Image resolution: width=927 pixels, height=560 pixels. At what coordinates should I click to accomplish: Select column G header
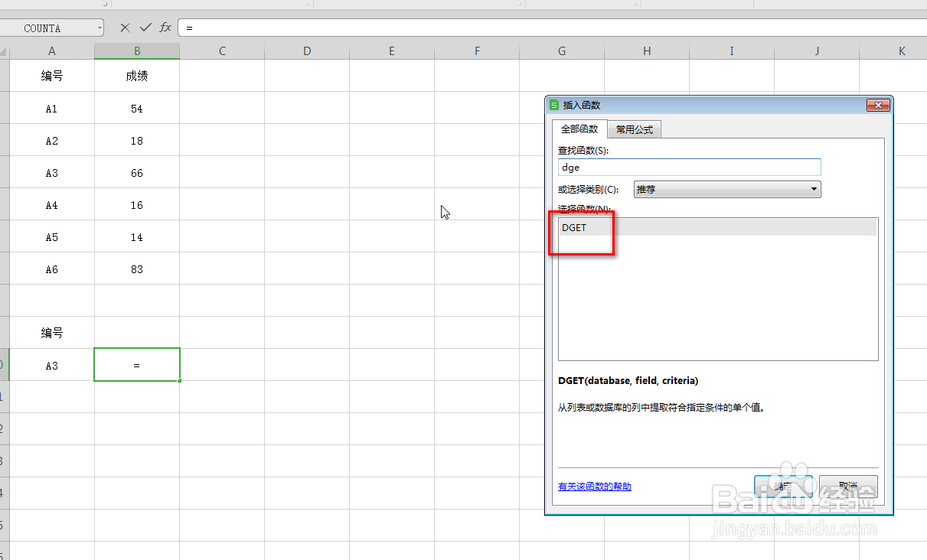[562, 51]
